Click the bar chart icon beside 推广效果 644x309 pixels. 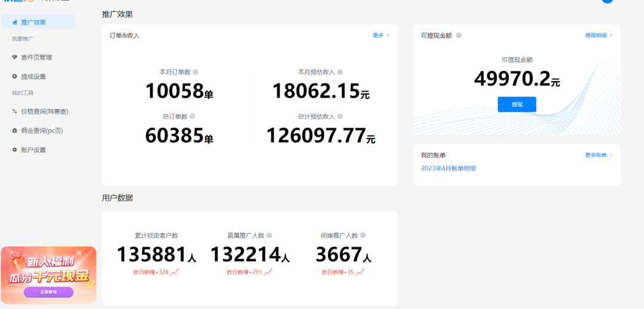tap(15, 22)
